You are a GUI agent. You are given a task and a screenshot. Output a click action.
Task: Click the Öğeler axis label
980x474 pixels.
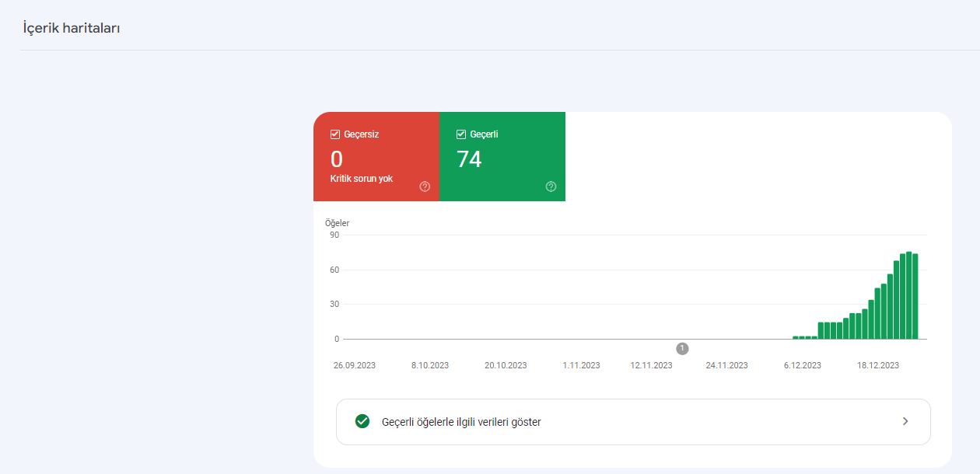[x=337, y=223]
